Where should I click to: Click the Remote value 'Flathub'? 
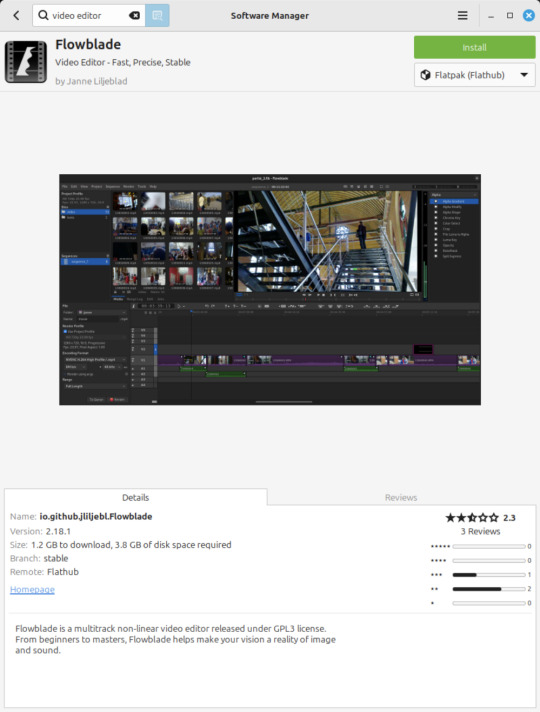coord(63,572)
